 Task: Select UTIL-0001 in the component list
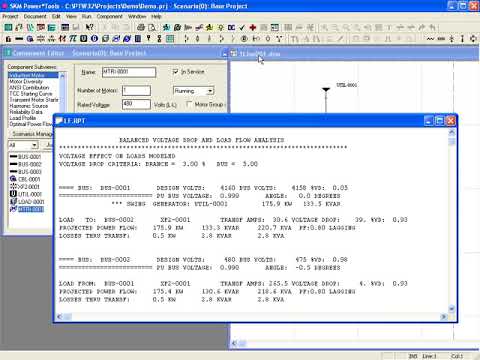pos(30,194)
